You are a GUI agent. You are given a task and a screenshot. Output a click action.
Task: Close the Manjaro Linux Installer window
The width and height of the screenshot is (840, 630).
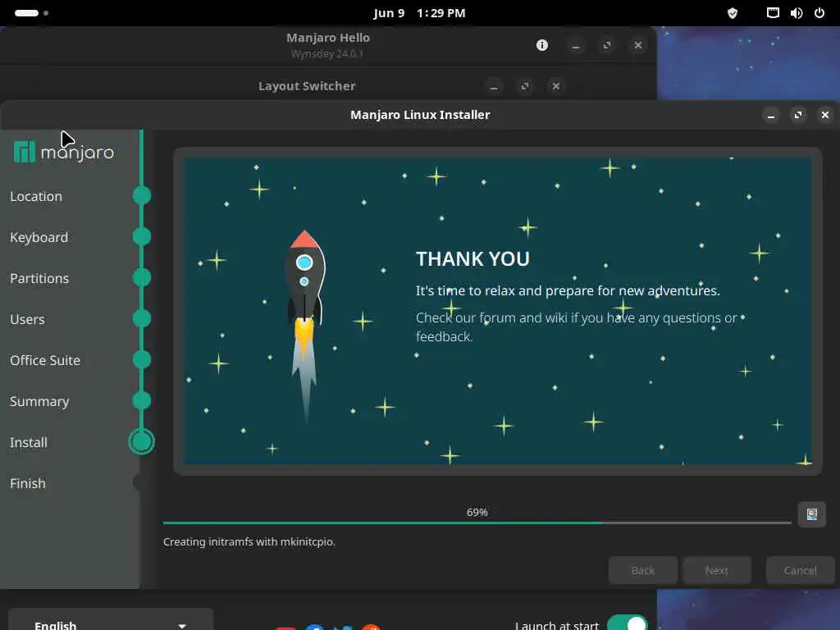(x=825, y=115)
